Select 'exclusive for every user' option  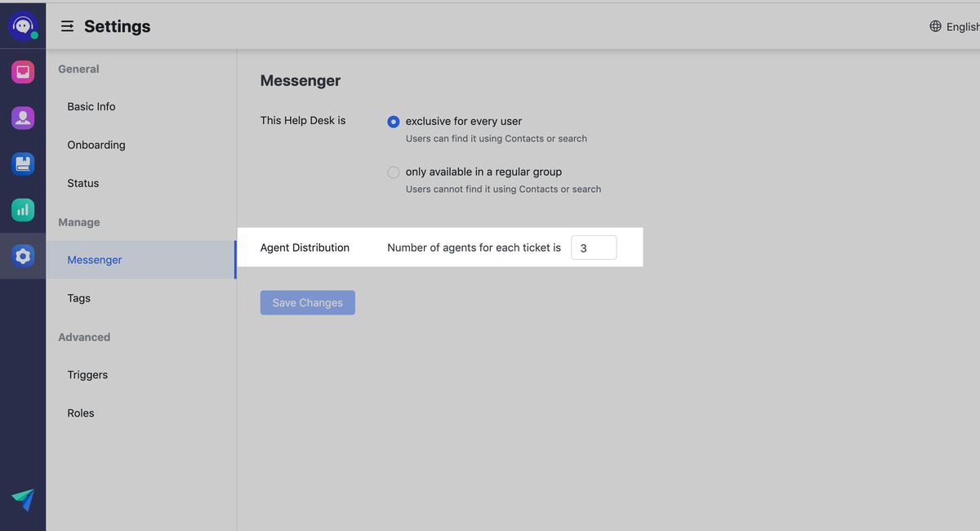[393, 121]
